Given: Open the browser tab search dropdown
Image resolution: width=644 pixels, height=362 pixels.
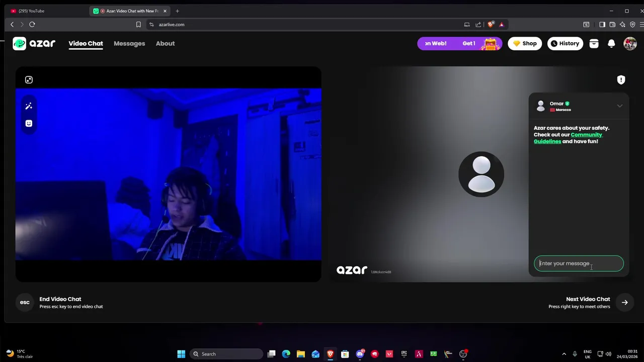Looking at the screenshot, I should tap(586, 24).
